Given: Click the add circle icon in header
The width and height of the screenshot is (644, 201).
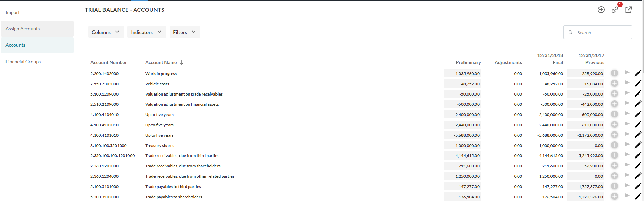Looking at the screenshot, I should coord(601,10).
